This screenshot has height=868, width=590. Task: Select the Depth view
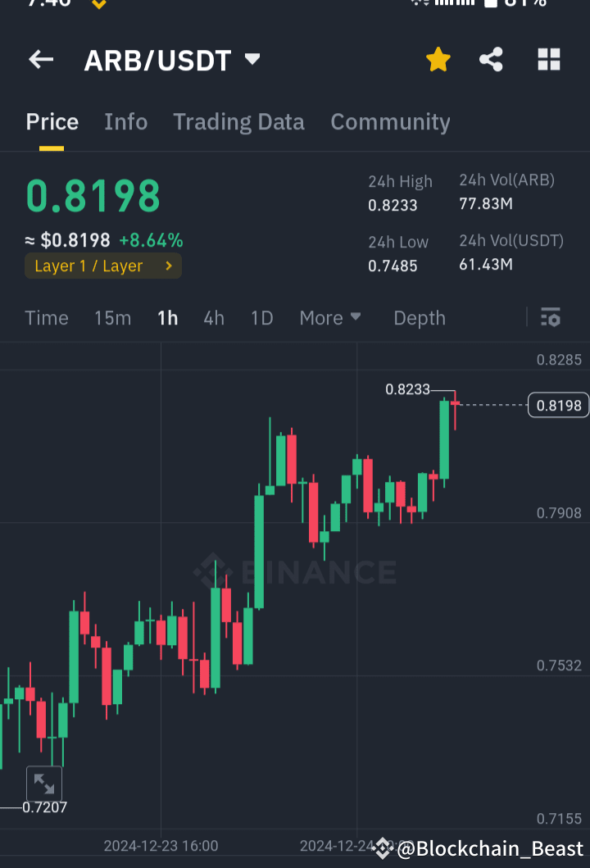click(x=419, y=317)
